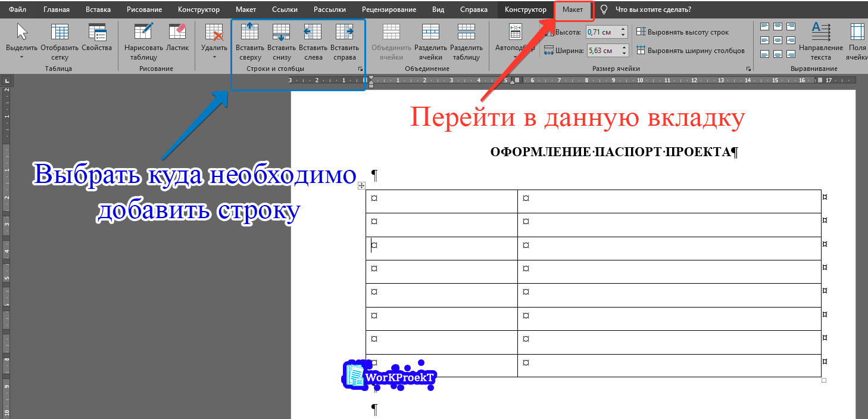Select the Ластик (Eraser) table tool
Screen dimensions: 868x419
pyautogui.click(x=177, y=36)
